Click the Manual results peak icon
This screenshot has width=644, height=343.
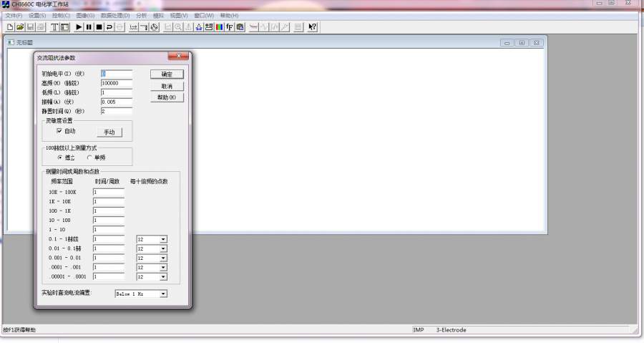tap(188, 27)
